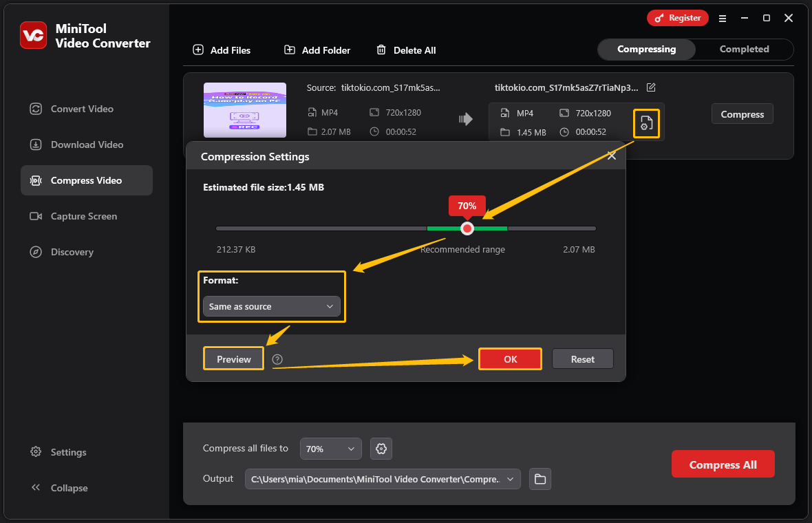Click the Compress button for the file
The image size is (812, 523).
click(x=742, y=114)
